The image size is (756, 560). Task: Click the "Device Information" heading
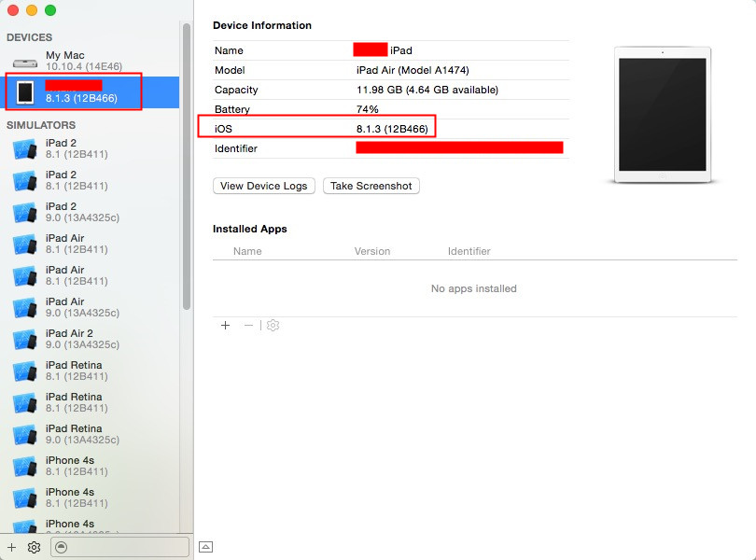[262, 25]
